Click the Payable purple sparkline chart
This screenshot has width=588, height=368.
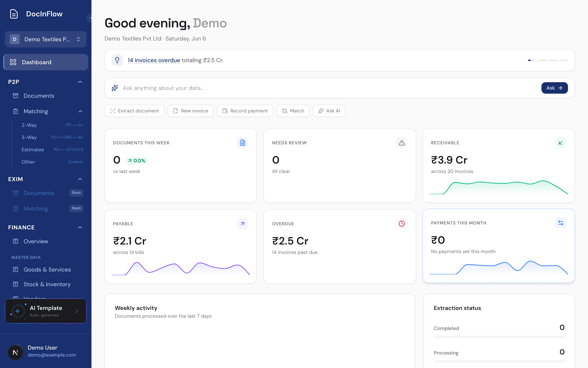point(180,269)
